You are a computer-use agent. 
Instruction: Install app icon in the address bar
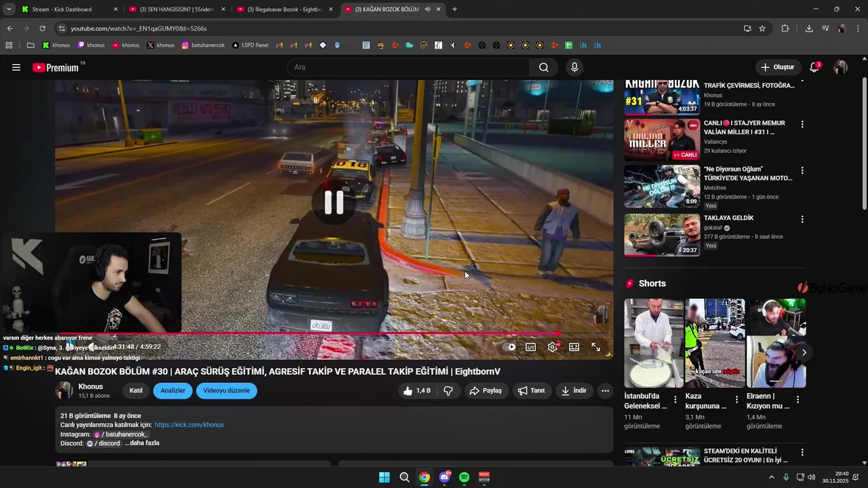point(747,28)
